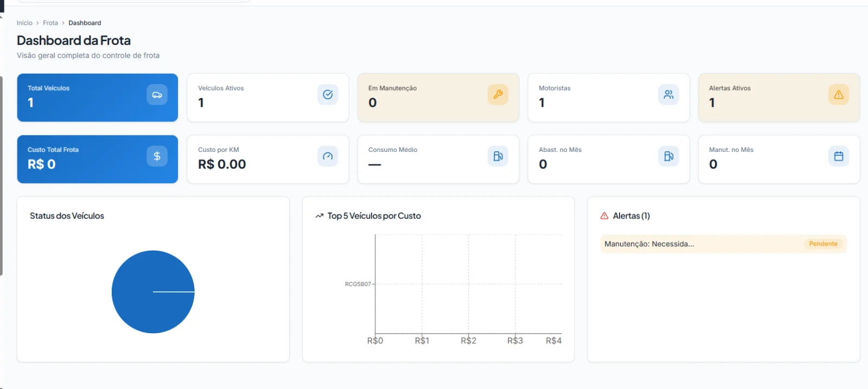Click the Abast. no Mês label
This screenshot has width=868, height=389.
coord(560,150)
